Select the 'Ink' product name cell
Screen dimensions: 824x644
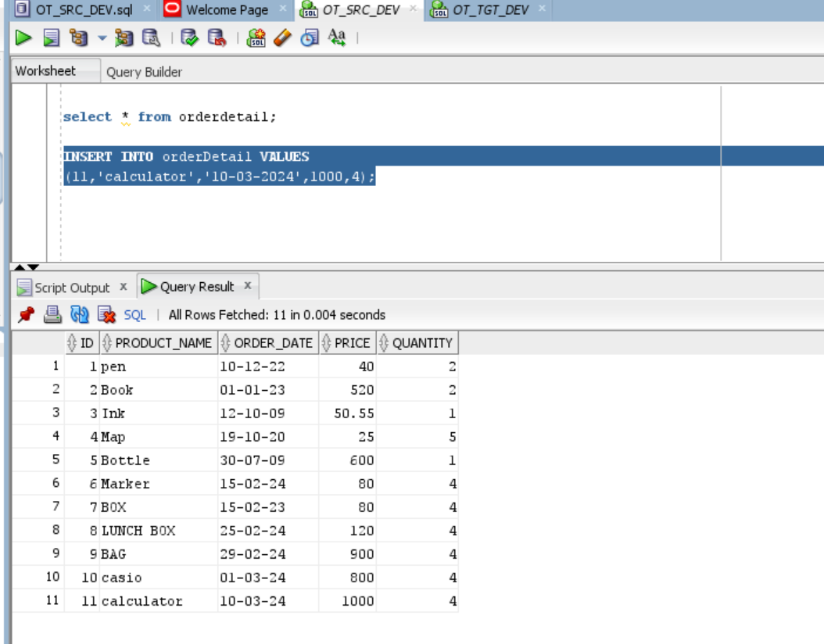[x=159, y=413]
